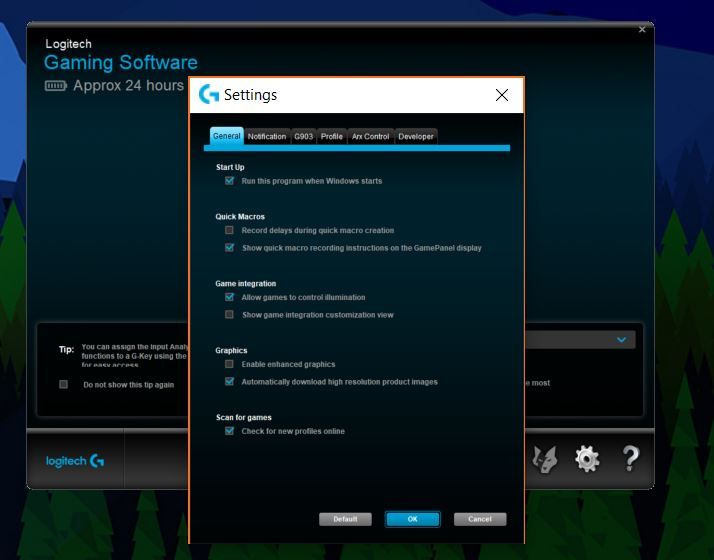The width and height of the screenshot is (714, 560).
Task: Close the Settings dialog with the X
Action: 502,95
